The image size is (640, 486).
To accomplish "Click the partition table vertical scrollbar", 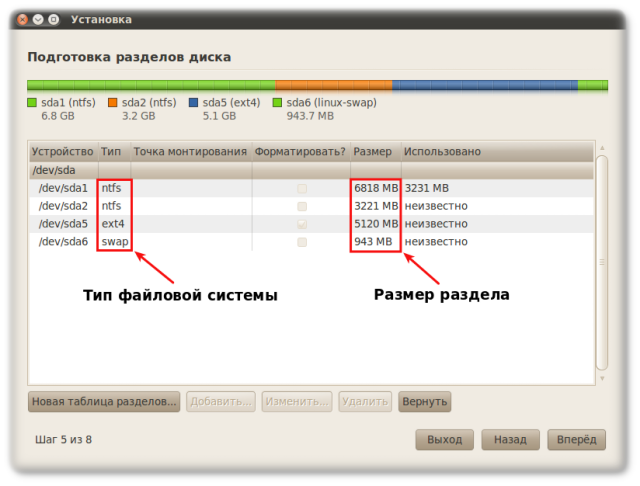I will 601,262.
